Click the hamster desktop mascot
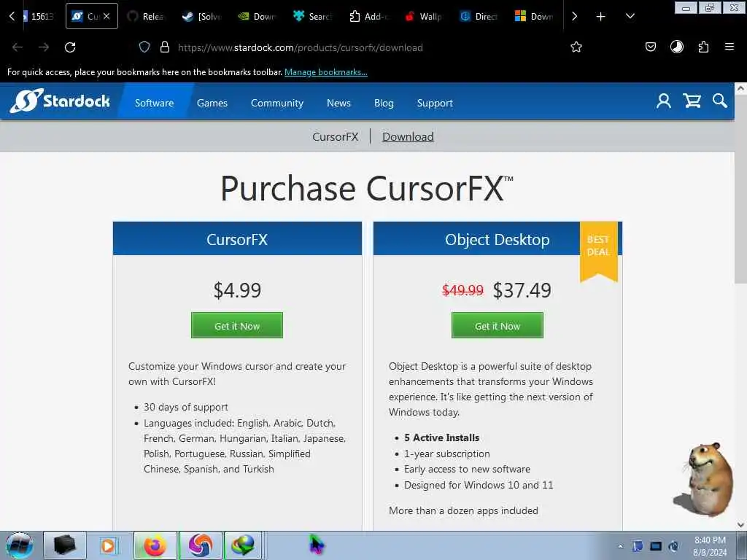Image resolution: width=747 pixels, height=560 pixels. point(704,478)
